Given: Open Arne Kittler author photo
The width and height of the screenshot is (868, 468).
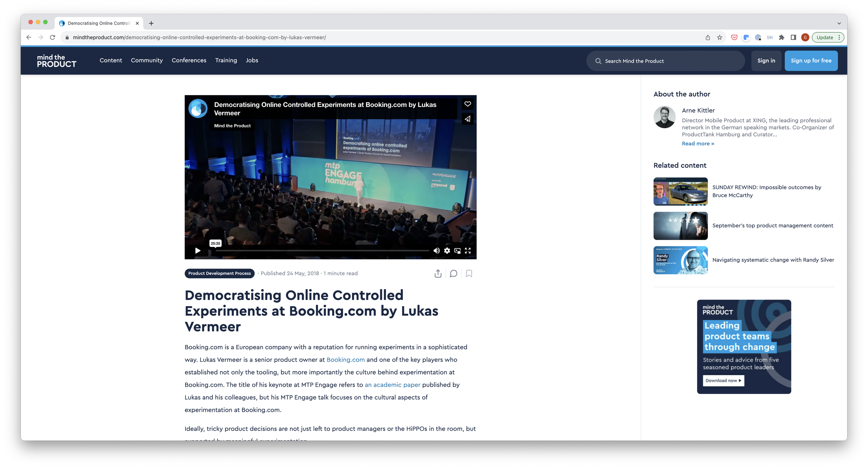Looking at the screenshot, I should click(664, 117).
